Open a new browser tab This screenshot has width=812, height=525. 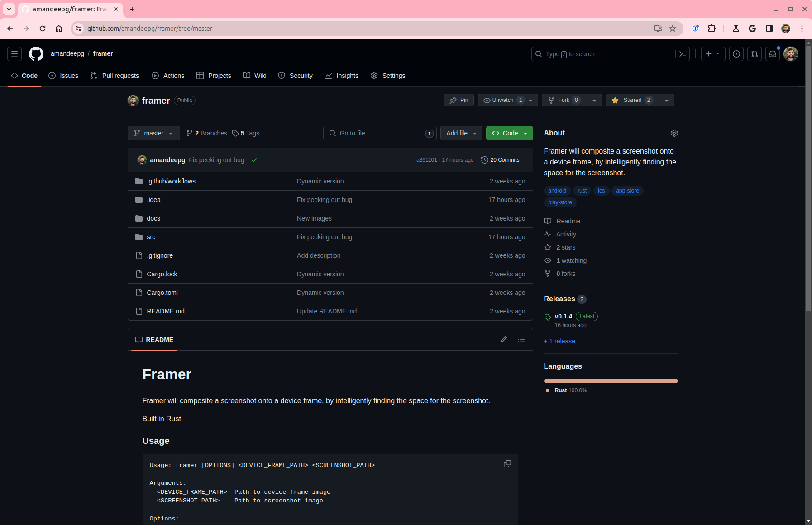click(132, 9)
